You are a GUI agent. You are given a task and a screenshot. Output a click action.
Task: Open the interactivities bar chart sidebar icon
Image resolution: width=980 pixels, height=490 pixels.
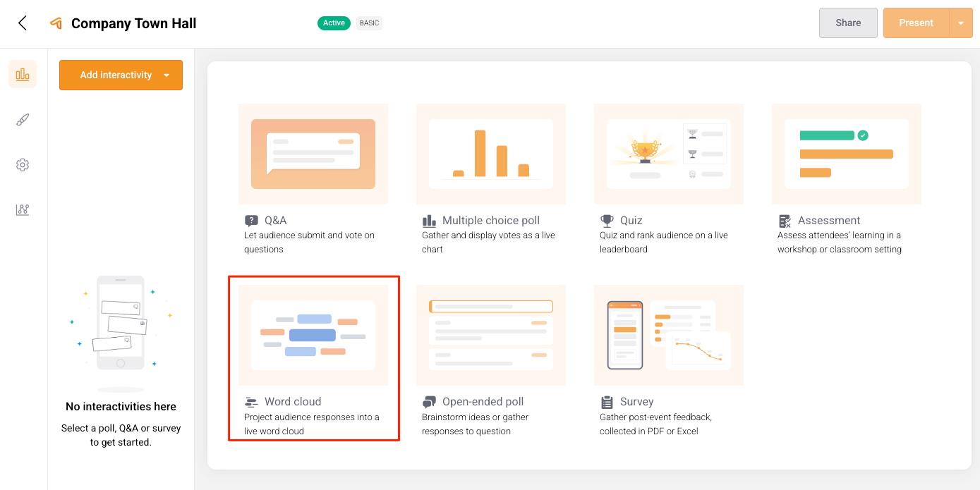pos(23,74)
